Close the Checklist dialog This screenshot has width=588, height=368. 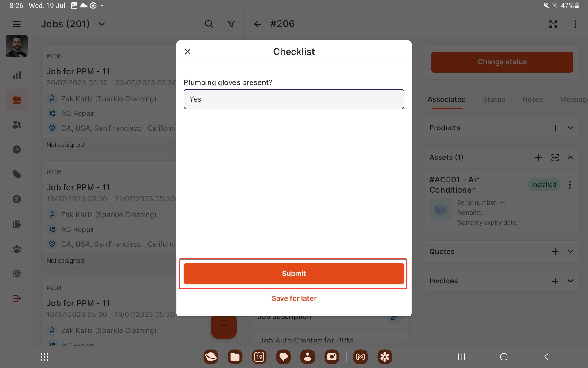tap(188, 52)
